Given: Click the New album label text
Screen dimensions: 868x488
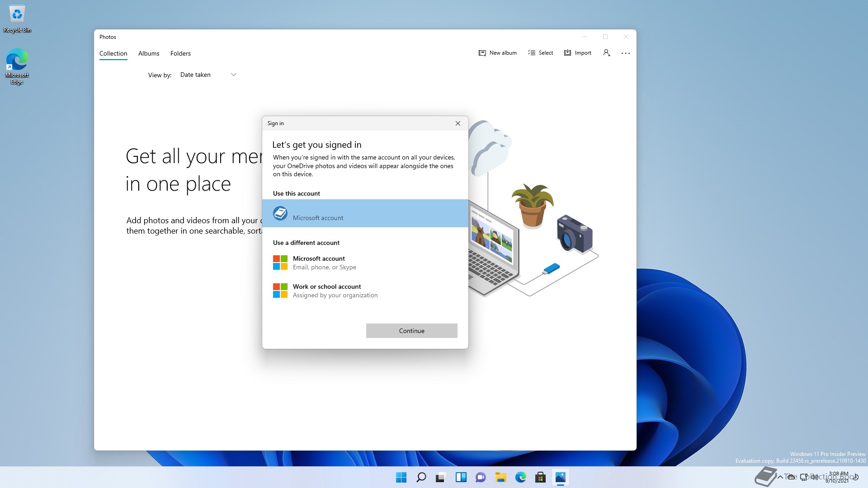Looking at the screenshot, I should [x=503, y=53].
